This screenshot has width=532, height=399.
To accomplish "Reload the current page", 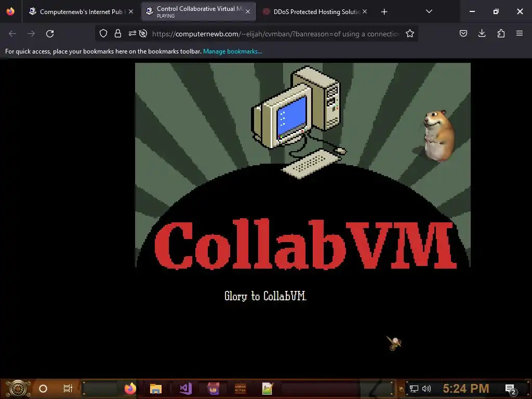I will (x=50, y=34).
